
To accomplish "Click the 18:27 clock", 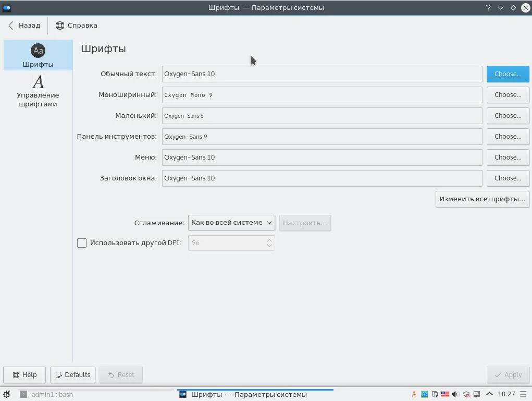I will coord(506,394).
